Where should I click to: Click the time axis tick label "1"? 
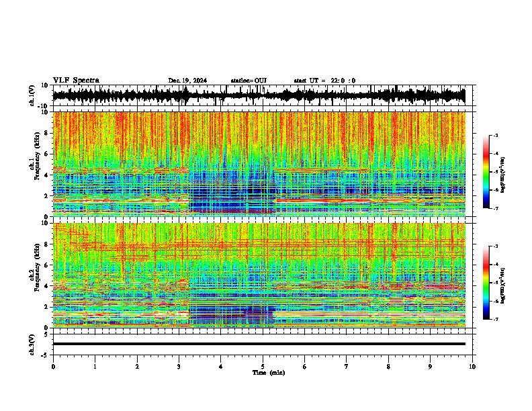(x=95, y=367)
